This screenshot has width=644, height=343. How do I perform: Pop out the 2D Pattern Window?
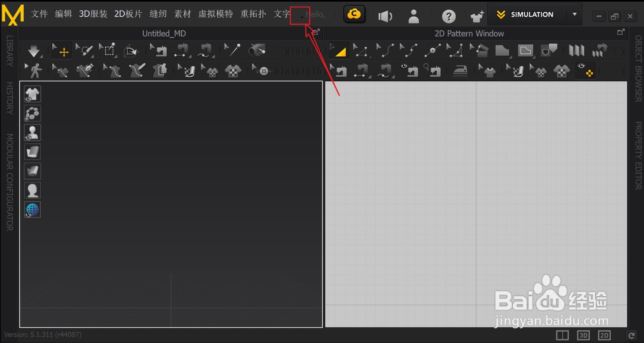(x=621, y=32)
